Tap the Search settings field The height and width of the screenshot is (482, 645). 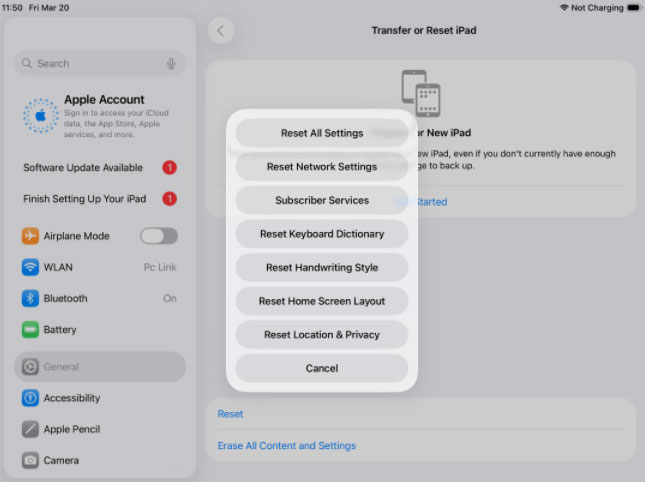pos(100,63)
